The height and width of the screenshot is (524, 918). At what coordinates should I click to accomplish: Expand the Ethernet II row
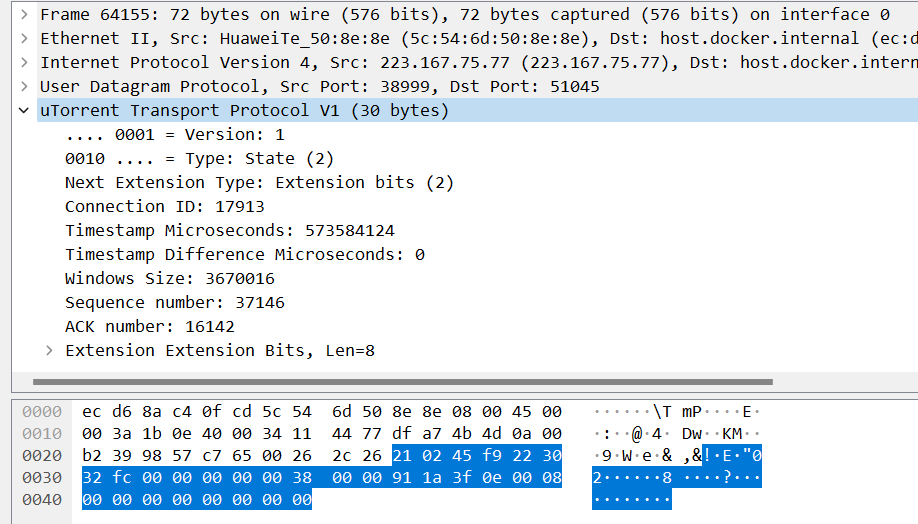tap(24, 38)
